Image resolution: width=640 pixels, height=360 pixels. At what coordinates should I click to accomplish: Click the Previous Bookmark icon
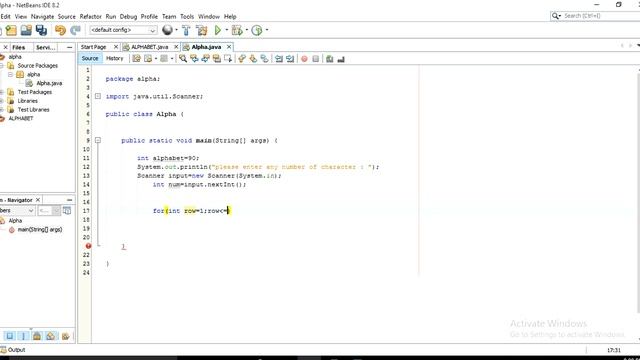(x=242, y=59)
